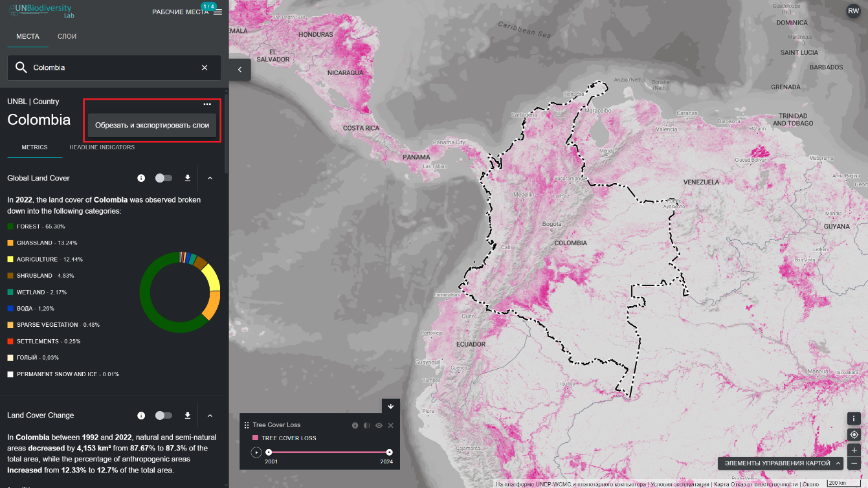Center map on my location
This screenshot has height=488, width=868.
854,434
